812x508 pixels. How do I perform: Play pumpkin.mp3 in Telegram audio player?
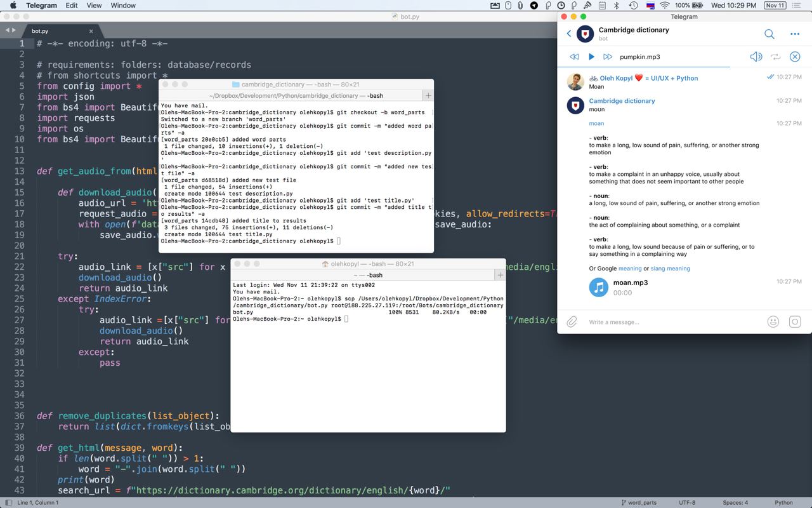pos(591,57)
